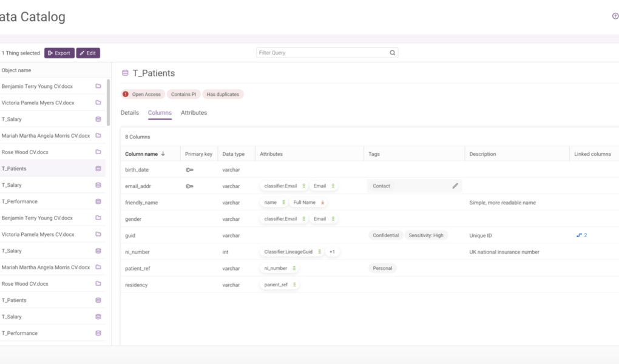Switch to the Details tab
This screenshot has height=364, width=619.
(130, 113)
